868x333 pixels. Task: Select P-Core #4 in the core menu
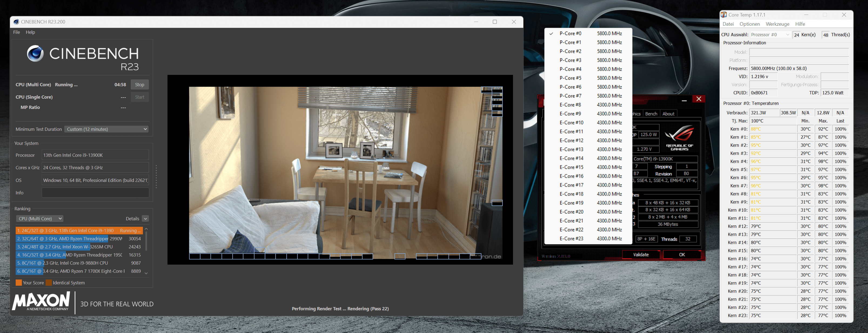588,69
